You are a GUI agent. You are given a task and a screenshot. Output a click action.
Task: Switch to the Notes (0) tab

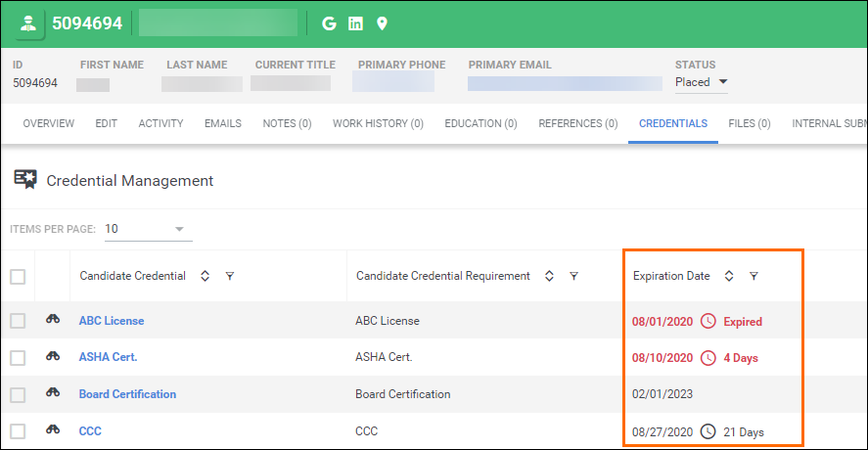pyautogui.click(x=288, y=123)
